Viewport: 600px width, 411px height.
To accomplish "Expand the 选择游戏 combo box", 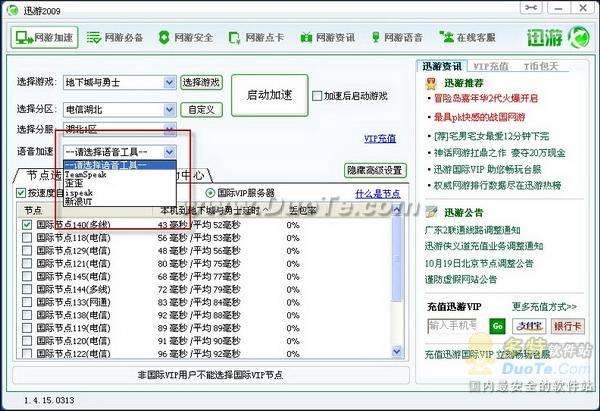I will [170, 82].
